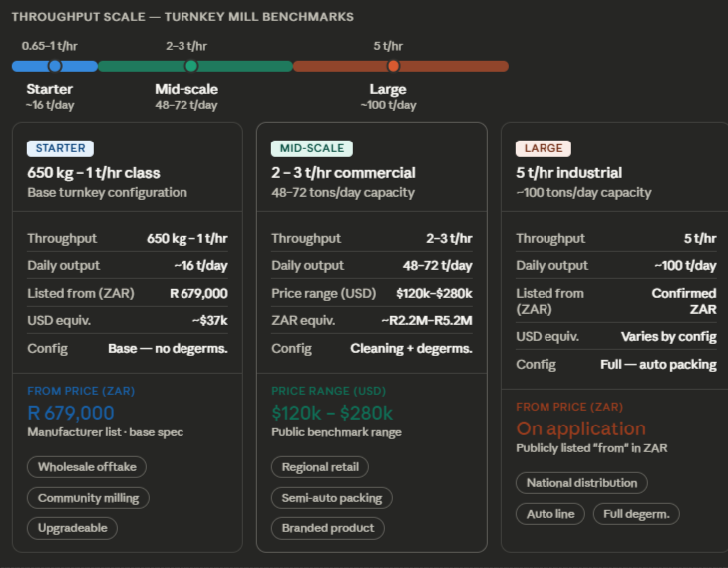
Task: Click the Regional retail tag
Action: [320, 467]
